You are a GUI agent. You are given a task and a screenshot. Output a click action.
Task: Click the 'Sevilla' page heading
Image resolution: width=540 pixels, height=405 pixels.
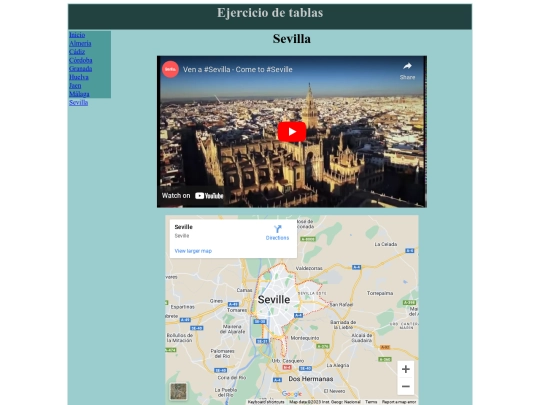click(292, 39)
